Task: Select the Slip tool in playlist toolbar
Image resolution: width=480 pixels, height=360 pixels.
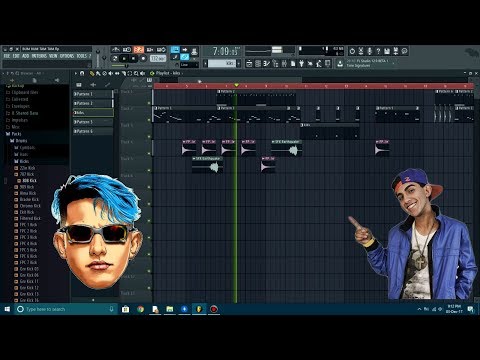Action: 117,73
